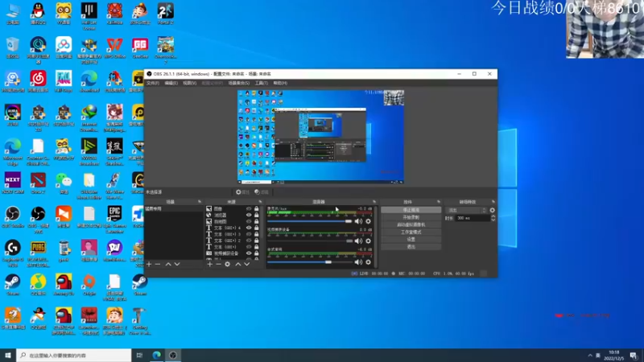This screenshot has height=362, width=644.
Task: Open the scene transition type dropdown
Action: click(x=467, y=210)
